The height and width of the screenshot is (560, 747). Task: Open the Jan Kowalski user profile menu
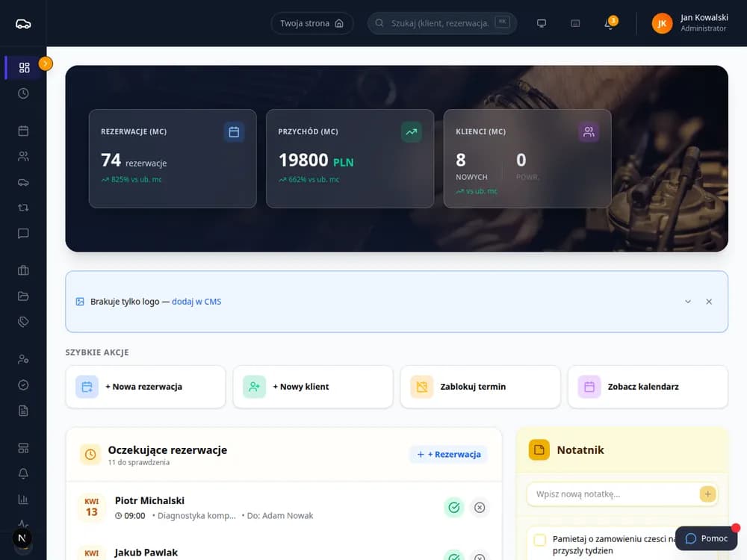(689, 23)
